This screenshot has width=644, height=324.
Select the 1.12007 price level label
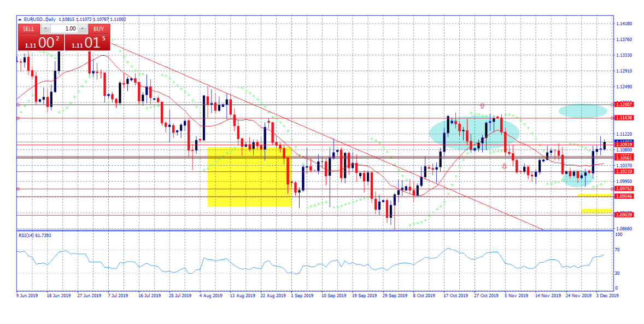[x=623, y=104]
